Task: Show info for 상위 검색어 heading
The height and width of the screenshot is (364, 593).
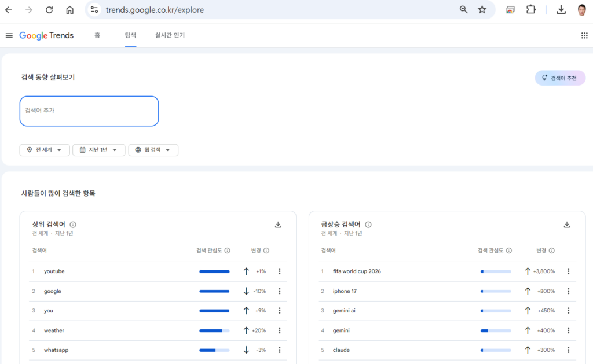Action: 73,225
